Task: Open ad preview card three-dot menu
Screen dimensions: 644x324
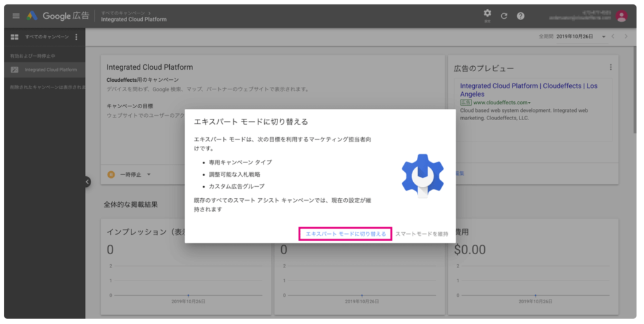Action: (610, 67)
